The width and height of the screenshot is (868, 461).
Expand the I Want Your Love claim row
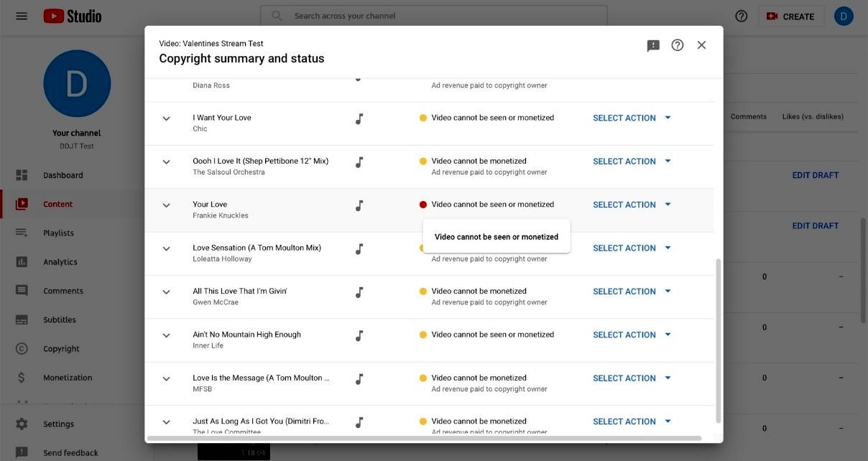tap(166, 118)
